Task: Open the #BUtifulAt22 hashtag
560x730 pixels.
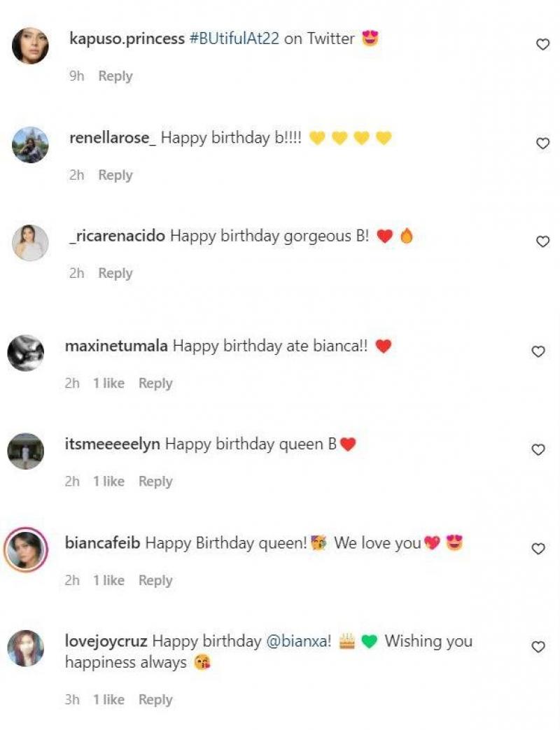Action: (234, 39)
